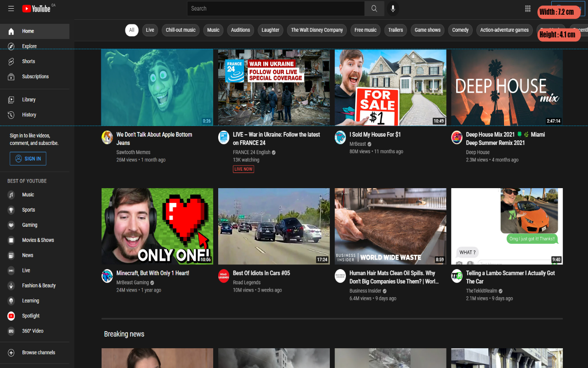588x368 pixels.
Task: Click Browse channels plus icon
Action: point(11,353)
